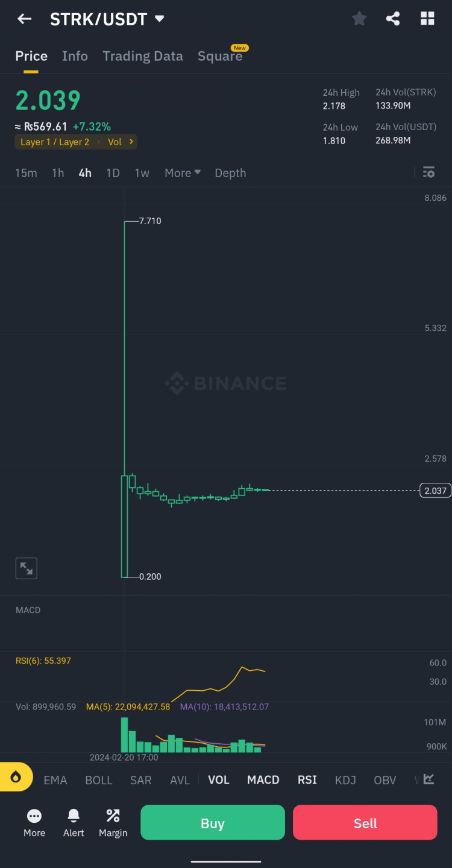
Task: Select the 1D timeframe
Action: (113, 173)
